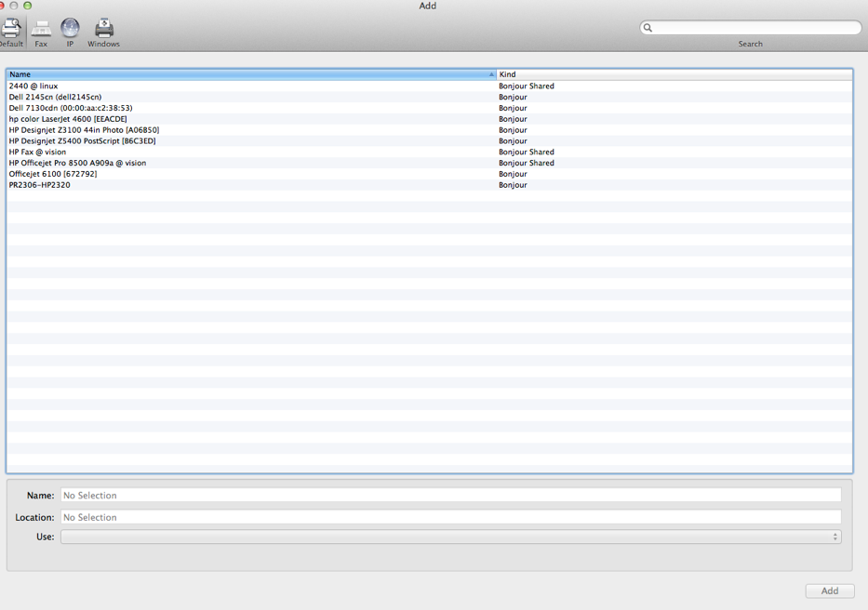Select the Fax toolbar icon
The image size is (868, 610).
point(41,33)
